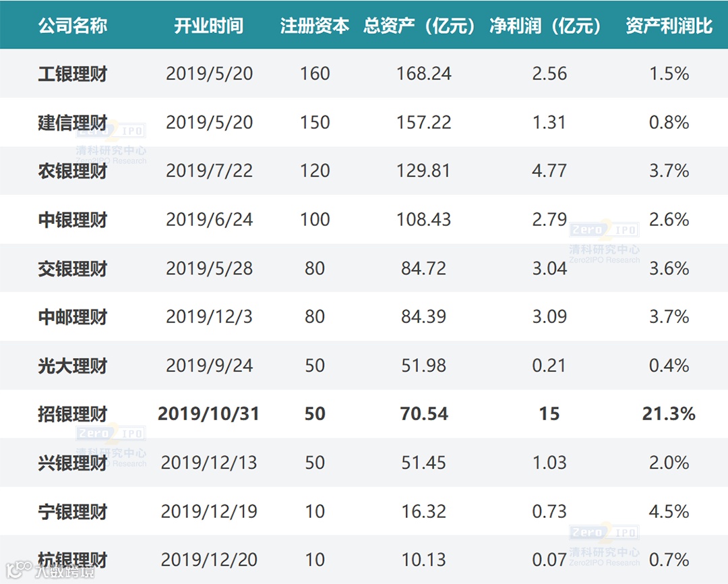The height and width of the screenshot is (584, 728).
Task: Click registered capital 120
Action: pyautogui.click(x=315, y=171)
